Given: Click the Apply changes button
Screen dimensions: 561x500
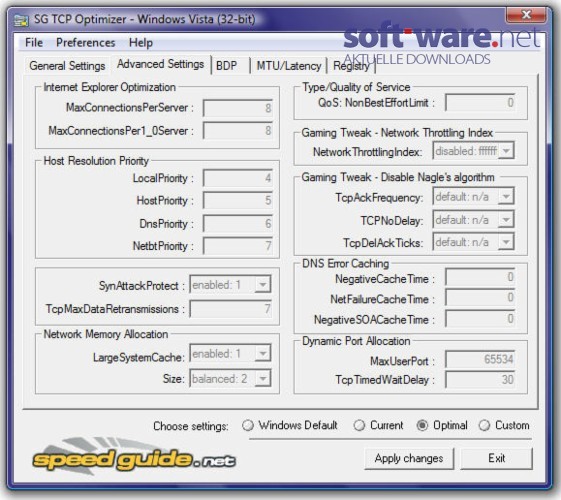Looking at the screenshot, I should [409, 458].
